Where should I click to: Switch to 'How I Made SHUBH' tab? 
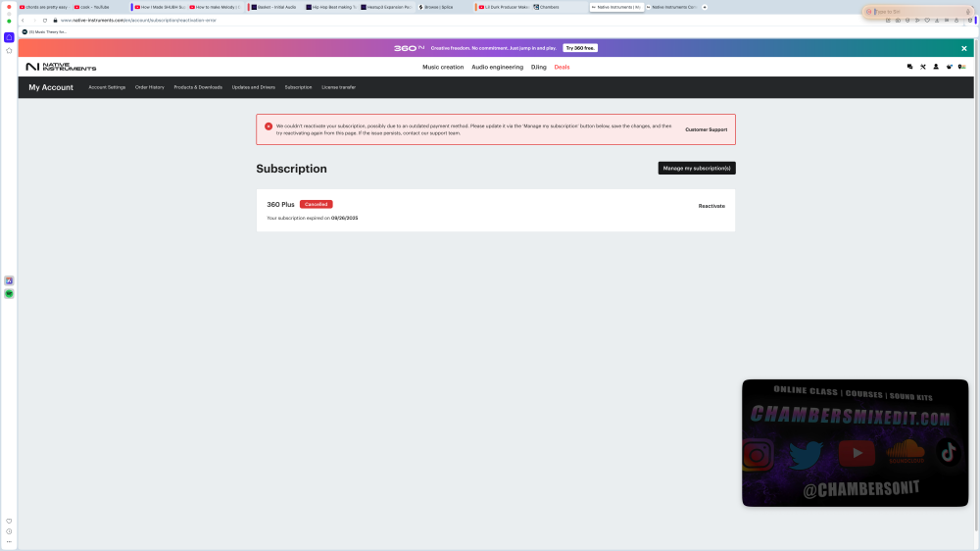(x=160, y=7)
